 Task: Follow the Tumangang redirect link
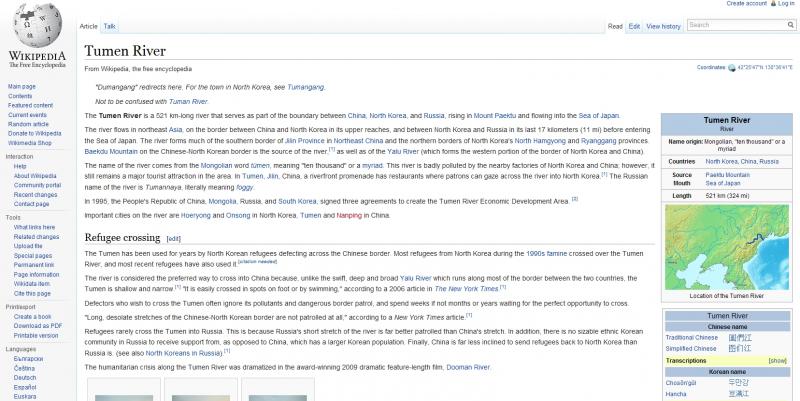click(305, 87)
